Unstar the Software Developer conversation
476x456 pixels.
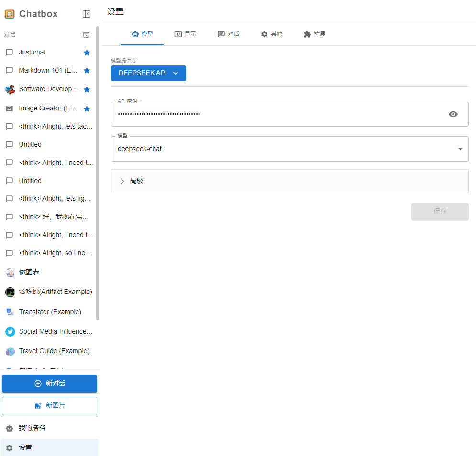click(x=87, y=89)
